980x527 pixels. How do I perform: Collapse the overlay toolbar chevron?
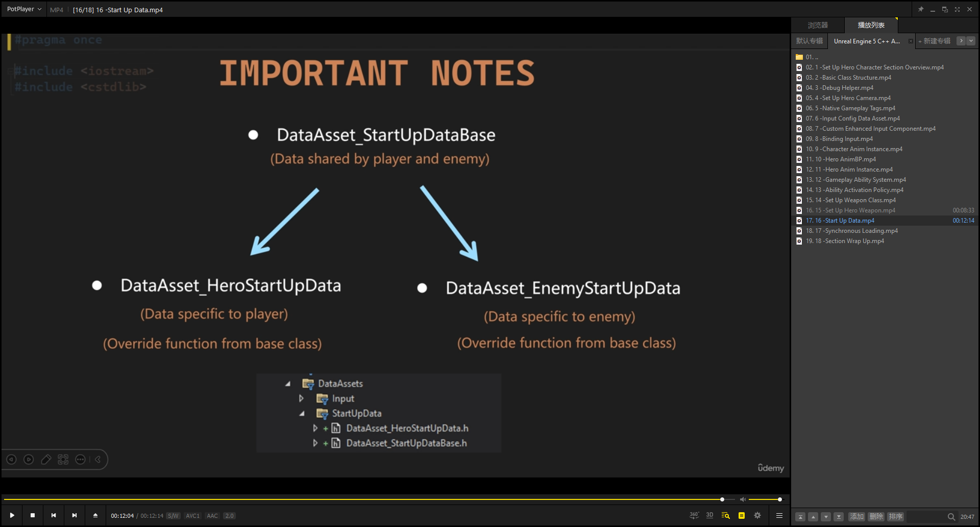pyautogui.click(x=98, y=460)
